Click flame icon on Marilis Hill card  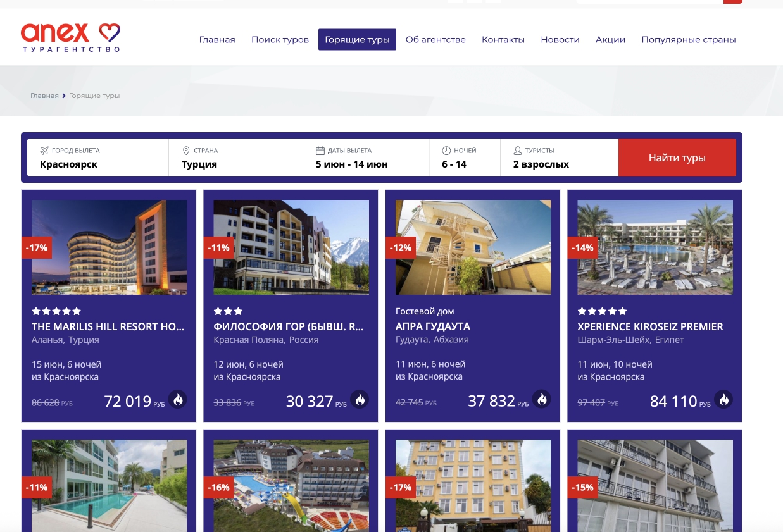(178, 399)
